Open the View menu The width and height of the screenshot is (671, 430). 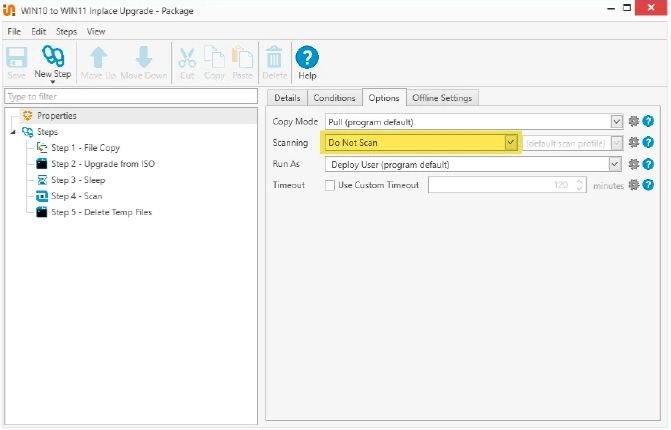click(x=96, y=32)
